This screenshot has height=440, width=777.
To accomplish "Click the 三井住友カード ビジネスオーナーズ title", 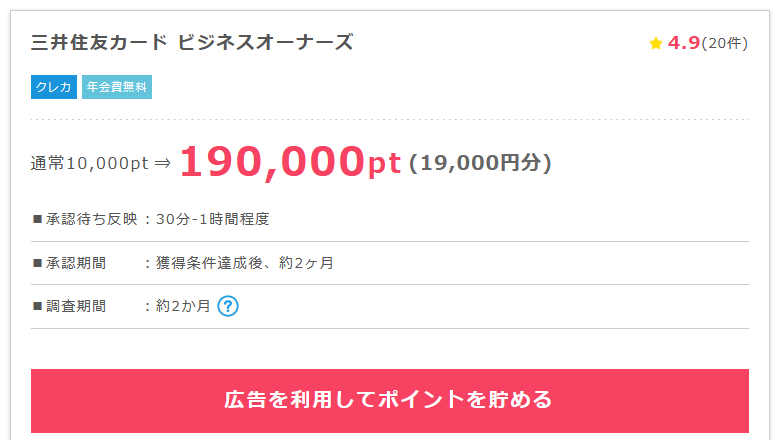I will (192, 43).
